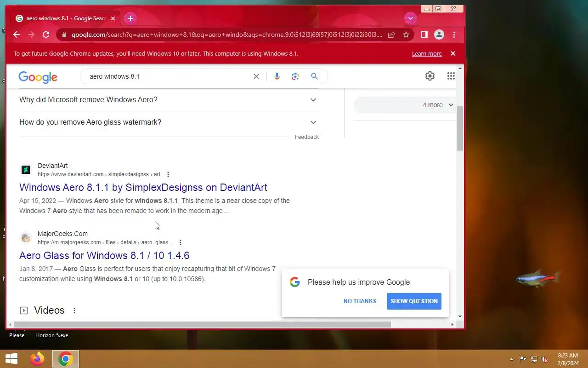Select the aero windows 8.1 Google Search tab
This screenshot has width=588, height=368.
[x=66, y=18]
